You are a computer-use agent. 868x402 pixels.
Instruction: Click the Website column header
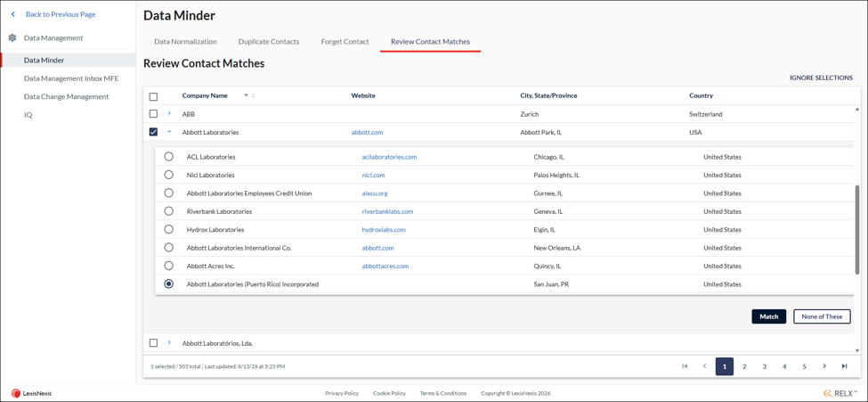(363, 95)
